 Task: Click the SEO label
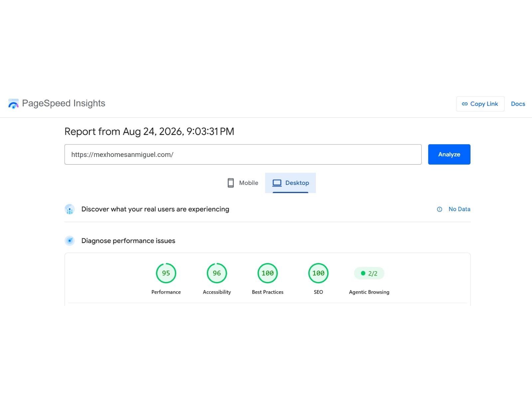[319, 292]
